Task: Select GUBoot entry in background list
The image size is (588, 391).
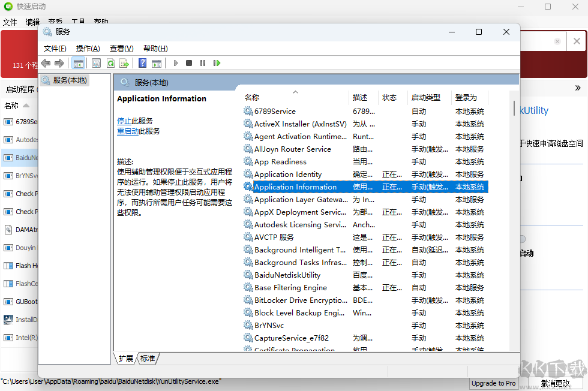Action: [20, 302]
